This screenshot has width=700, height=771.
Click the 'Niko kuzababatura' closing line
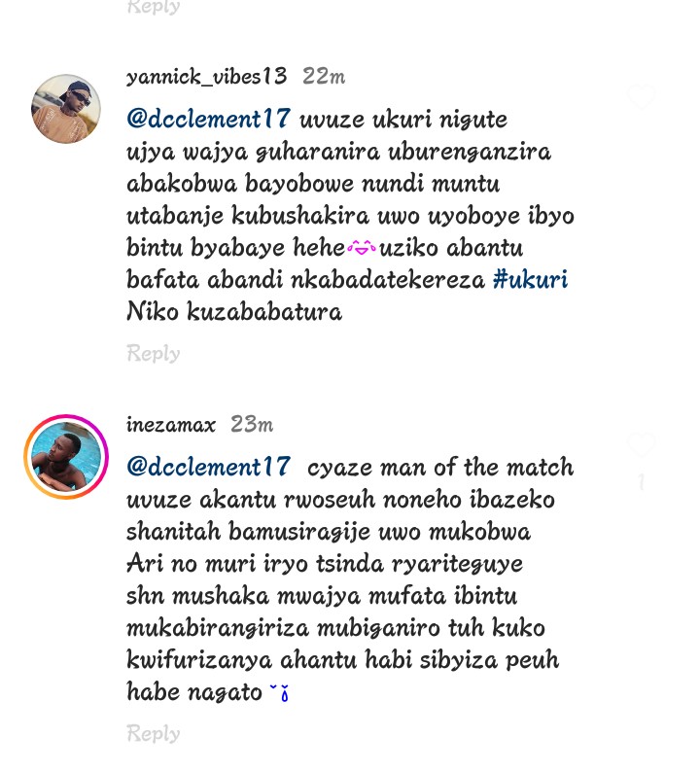coord(234,312)
